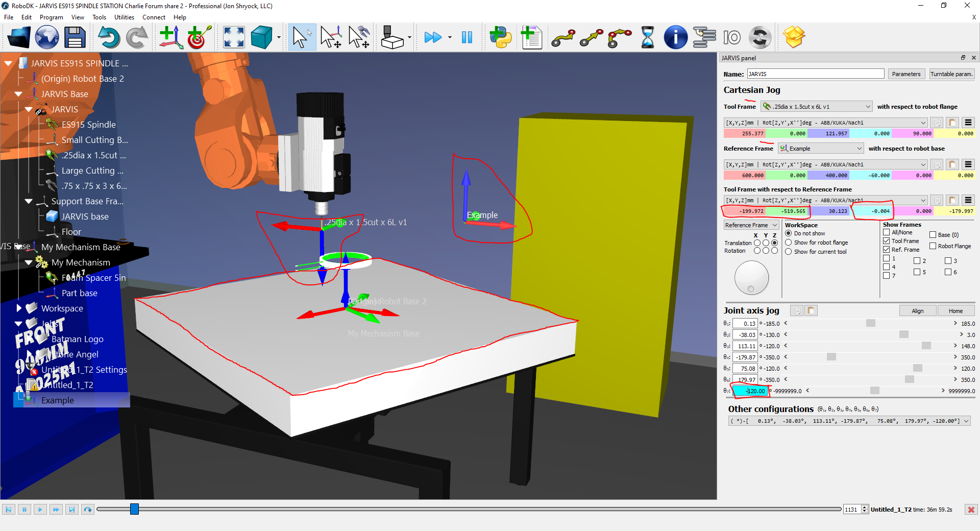Enable the All/None show frames checkbox
Image resolution: width=980 pixels, height=531 pixels.
[x=887, y=232]
